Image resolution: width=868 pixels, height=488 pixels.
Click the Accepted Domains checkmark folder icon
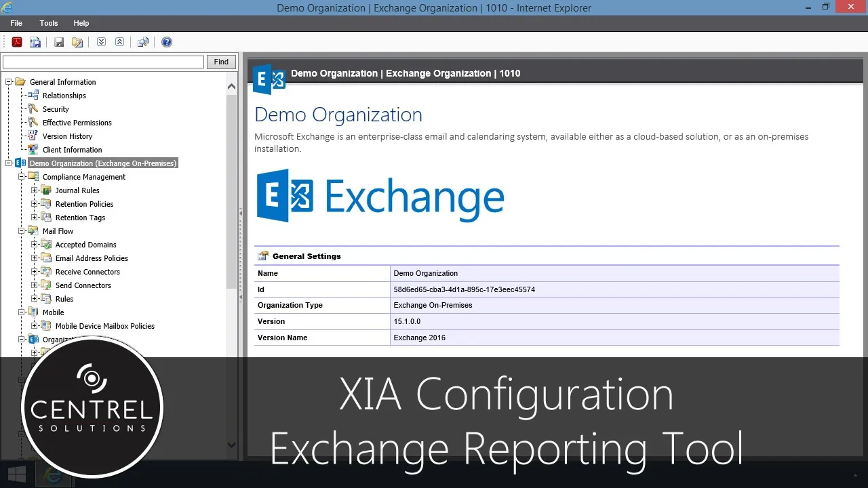(x=46, y=245)
